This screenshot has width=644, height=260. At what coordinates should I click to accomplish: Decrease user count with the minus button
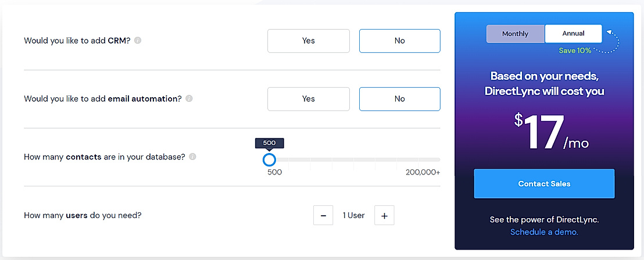(323, 215)
